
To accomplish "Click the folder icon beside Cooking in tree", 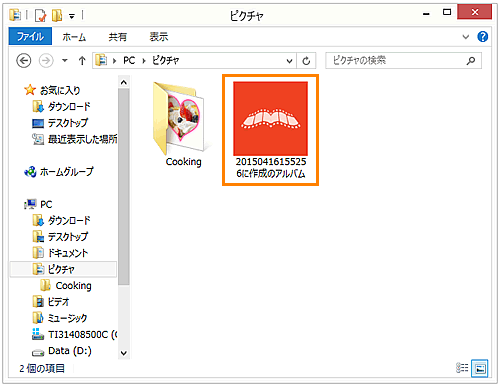I will click(x=46, y=285).
